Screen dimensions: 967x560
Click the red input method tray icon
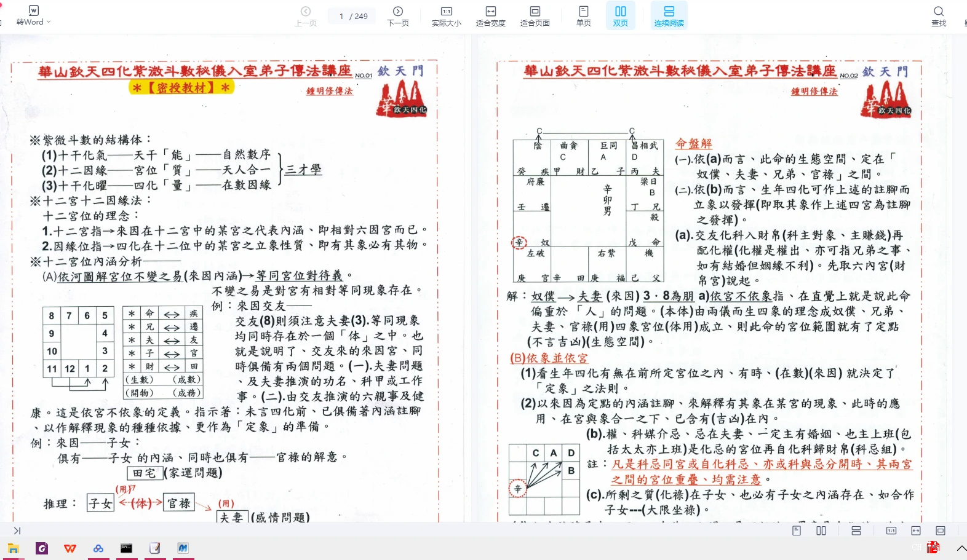933,547
